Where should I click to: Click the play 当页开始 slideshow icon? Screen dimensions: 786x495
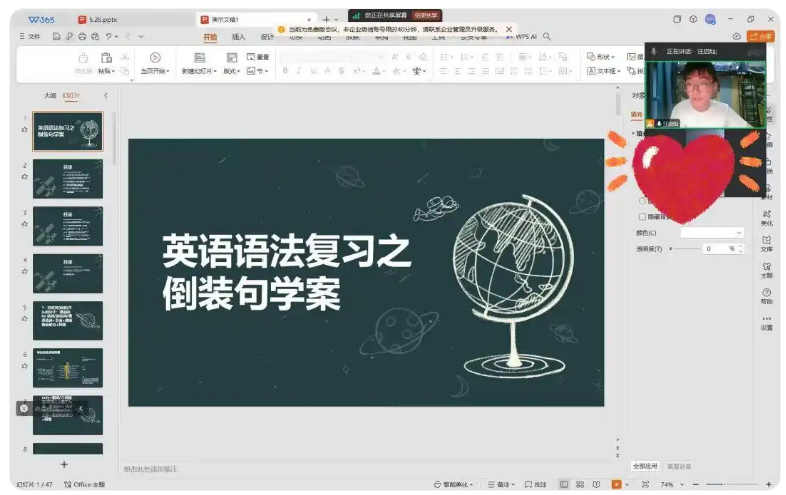(x=154, y=58)
